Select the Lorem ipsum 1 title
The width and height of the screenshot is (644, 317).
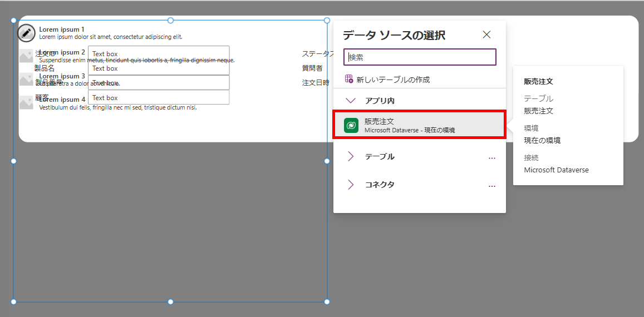[62, 29]
